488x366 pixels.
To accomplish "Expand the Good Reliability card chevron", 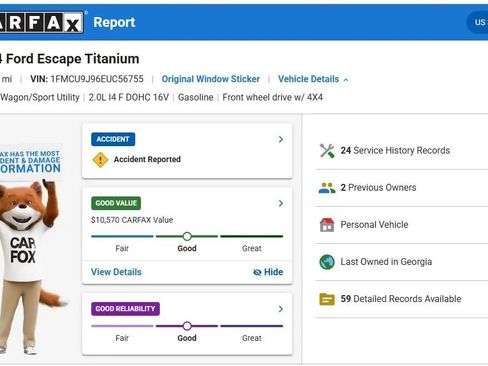I will point(281,309).
